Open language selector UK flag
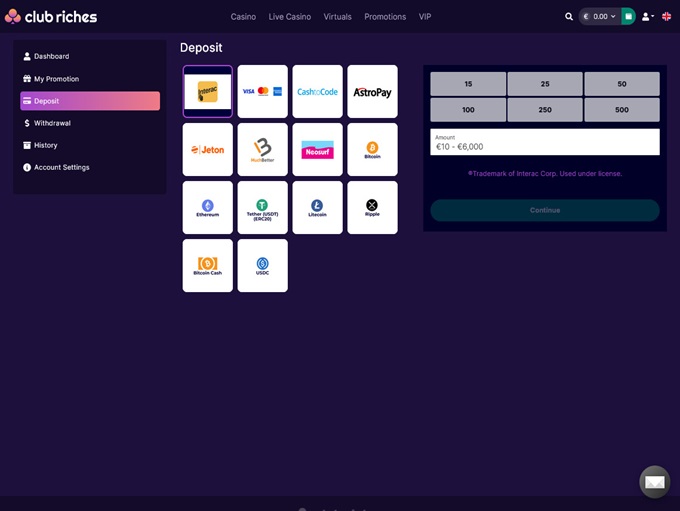 click(x=667, y=17)
